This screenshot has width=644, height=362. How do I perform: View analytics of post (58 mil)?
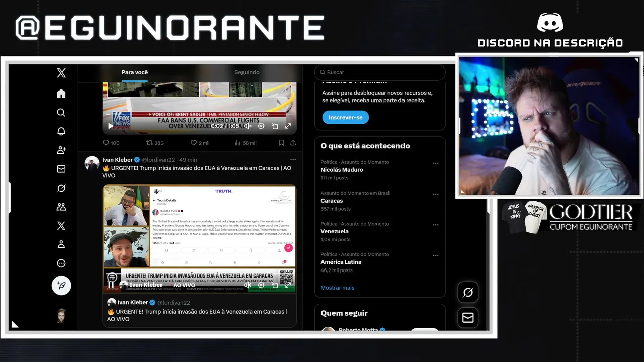pos(246,143)
